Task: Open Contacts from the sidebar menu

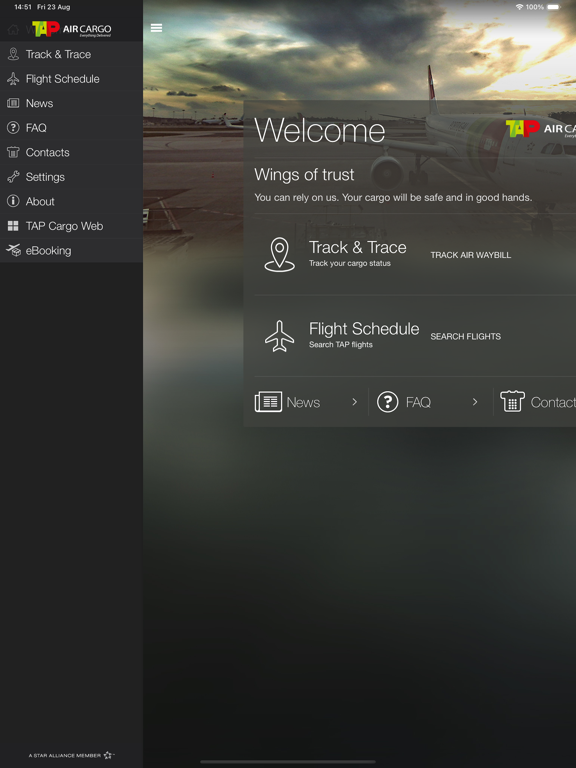Action: [72, 152]
